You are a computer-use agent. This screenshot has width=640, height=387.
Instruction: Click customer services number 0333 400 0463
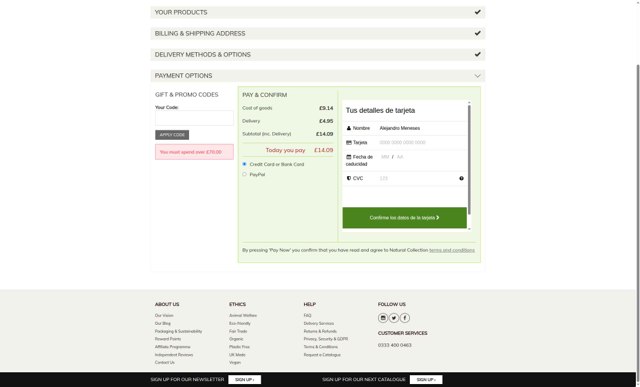tap(395, 345)
